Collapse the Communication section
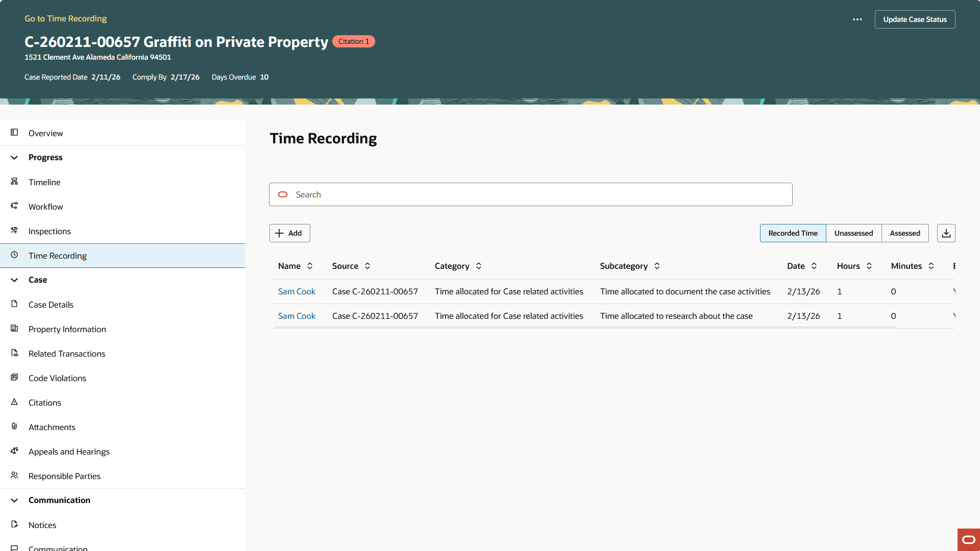 (x=14, y=500)
